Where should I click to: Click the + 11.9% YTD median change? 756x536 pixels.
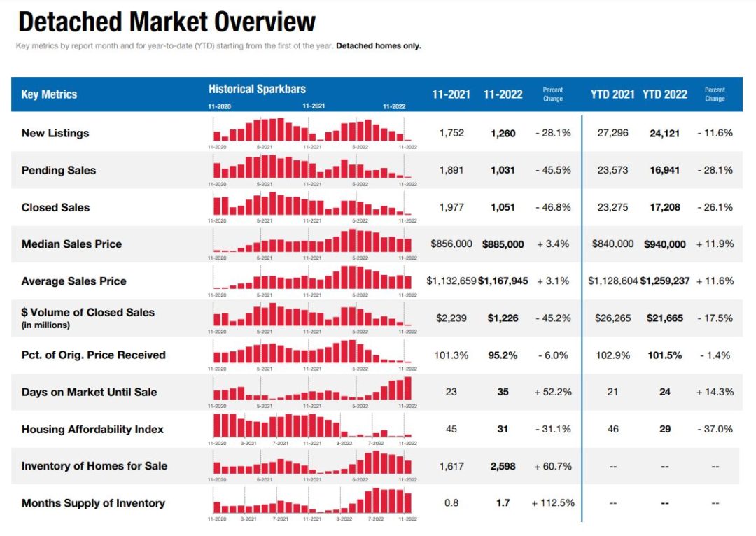tap(715, 244)
